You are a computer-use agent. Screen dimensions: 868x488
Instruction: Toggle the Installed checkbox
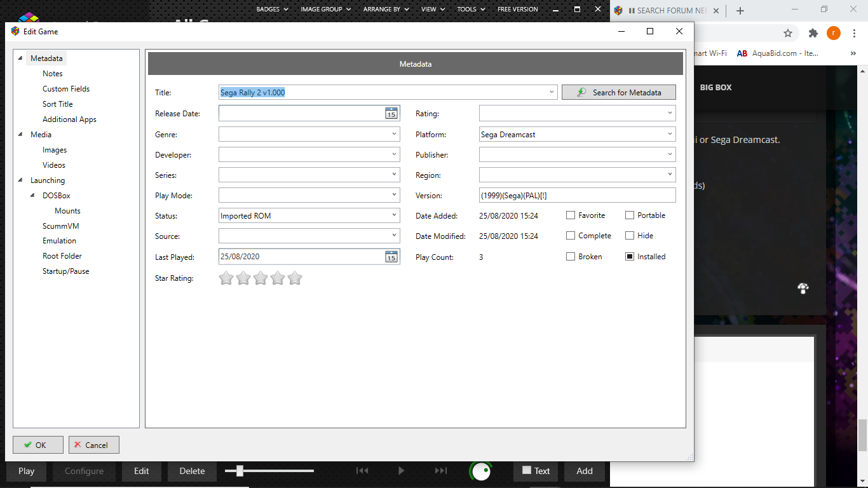(x=630, y=257)
